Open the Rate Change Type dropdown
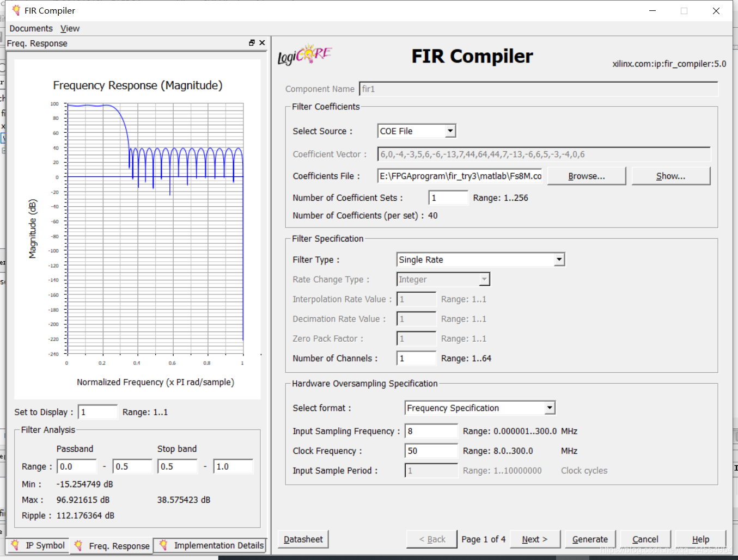Screen dimensions: 738x560 tap(484, 279)
